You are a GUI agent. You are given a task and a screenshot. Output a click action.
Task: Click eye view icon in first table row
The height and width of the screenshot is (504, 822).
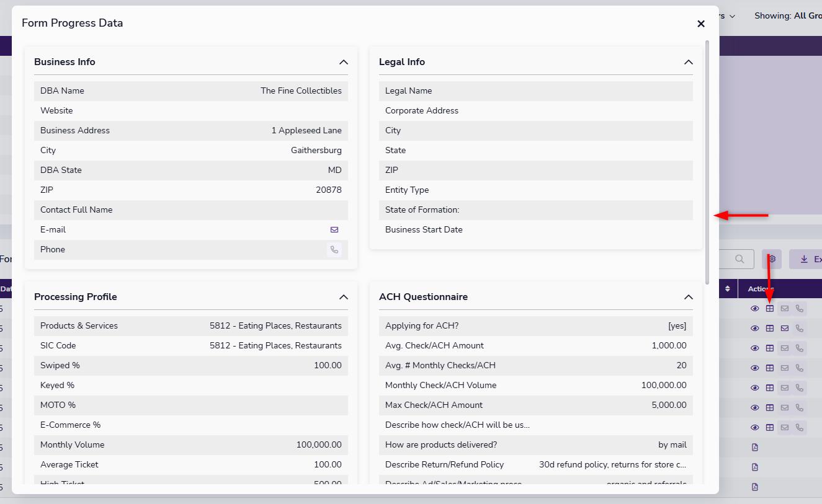coord(755,309)
